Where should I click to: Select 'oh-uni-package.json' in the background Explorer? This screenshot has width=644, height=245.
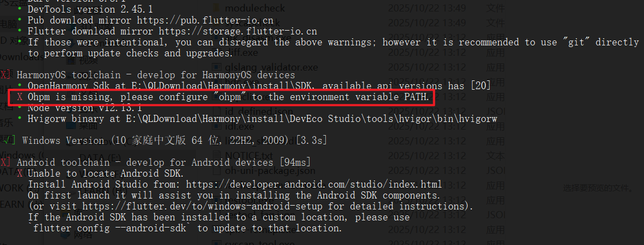click(x=270, y=171)
